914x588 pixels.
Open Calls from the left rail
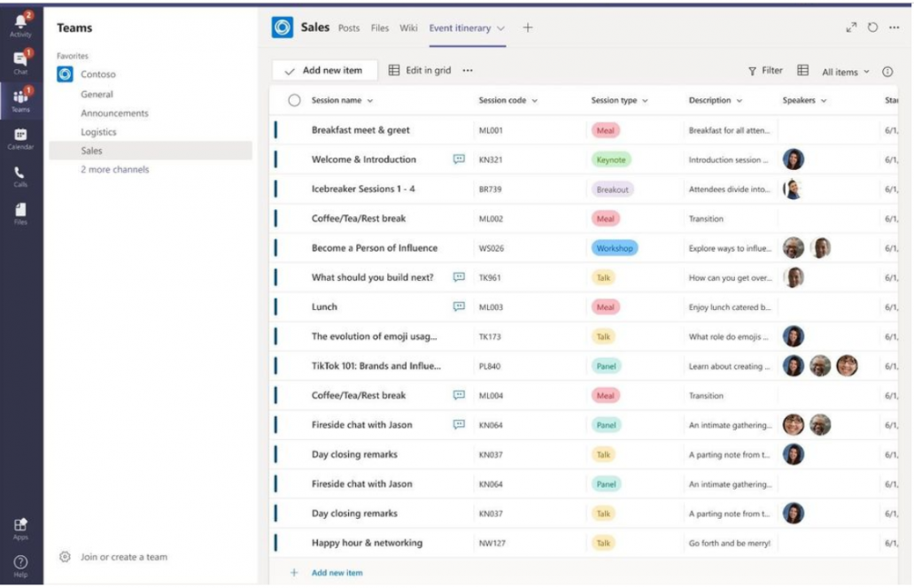pyautogui.click(x=20, y=176)
